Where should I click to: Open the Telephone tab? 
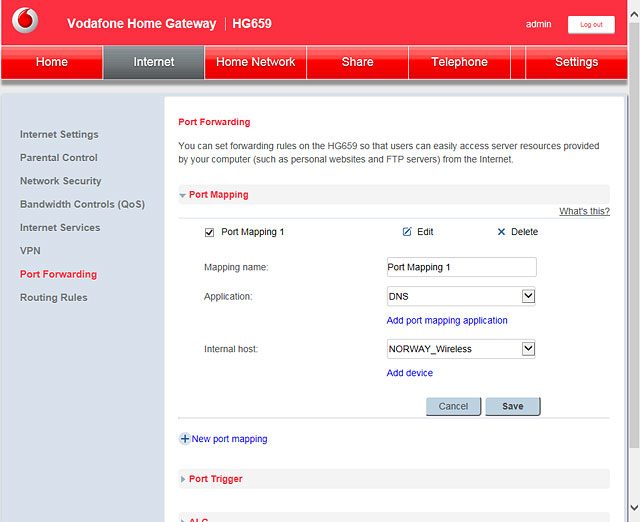click(459, 62)
